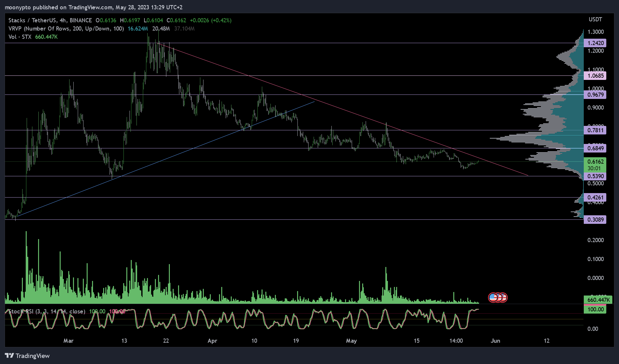The image size is (619, 364).
Task: Select the Stacks / TetherUS symbol legend title
Action: point(50,20)
